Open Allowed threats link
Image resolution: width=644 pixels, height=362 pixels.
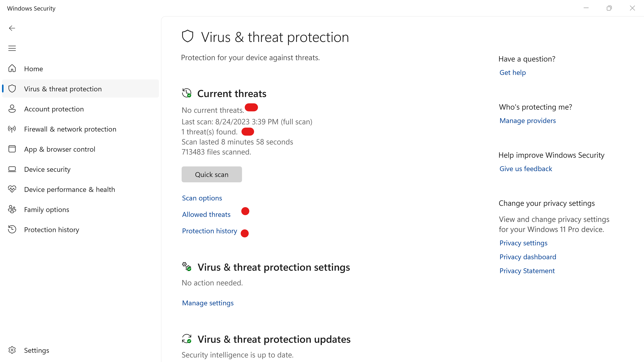coord(206,215)
